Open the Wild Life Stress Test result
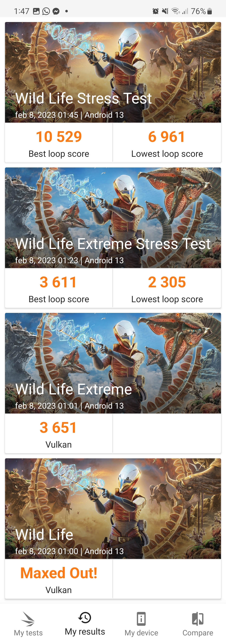Image resolution: width=226 pixels, height=644 pixels. (x=113, y=72)
